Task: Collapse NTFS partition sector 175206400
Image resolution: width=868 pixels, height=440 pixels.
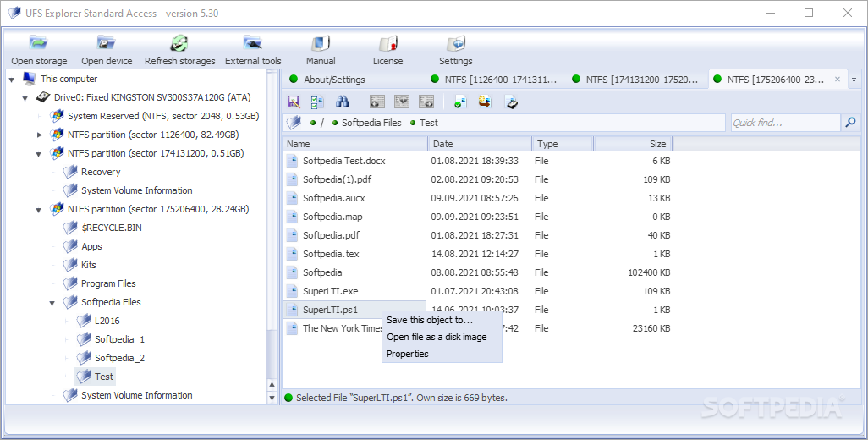Action: click(x=39, y=211)
